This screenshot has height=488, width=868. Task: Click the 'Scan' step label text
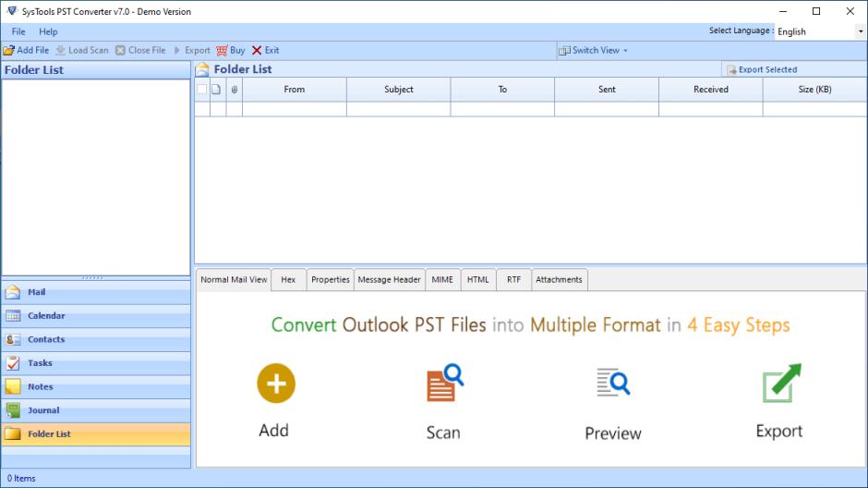pyautogui.click(x=443, y=432)
